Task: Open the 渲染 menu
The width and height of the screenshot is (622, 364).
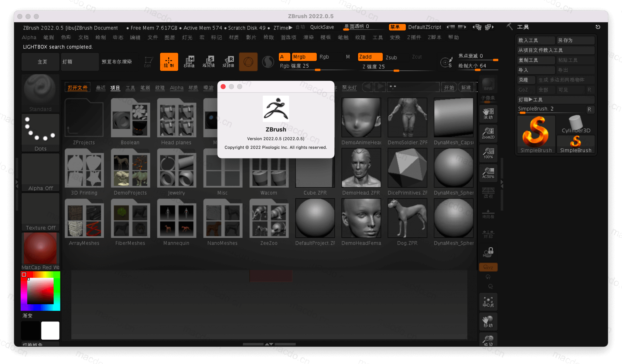Action: (308, 37)
